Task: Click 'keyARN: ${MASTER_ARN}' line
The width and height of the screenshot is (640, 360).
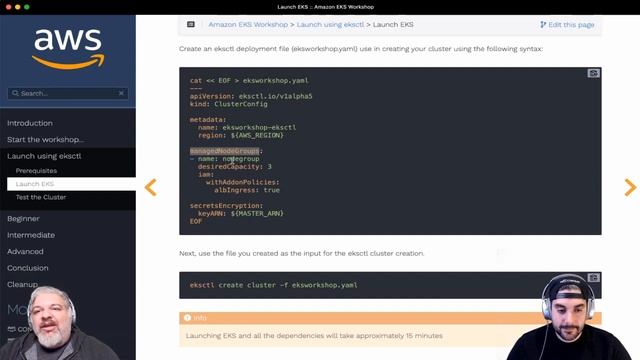Action: [x=241, y=213]
